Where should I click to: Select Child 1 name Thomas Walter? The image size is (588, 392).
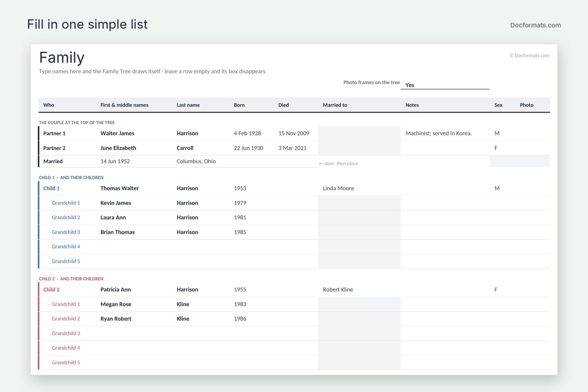point(119,188)
